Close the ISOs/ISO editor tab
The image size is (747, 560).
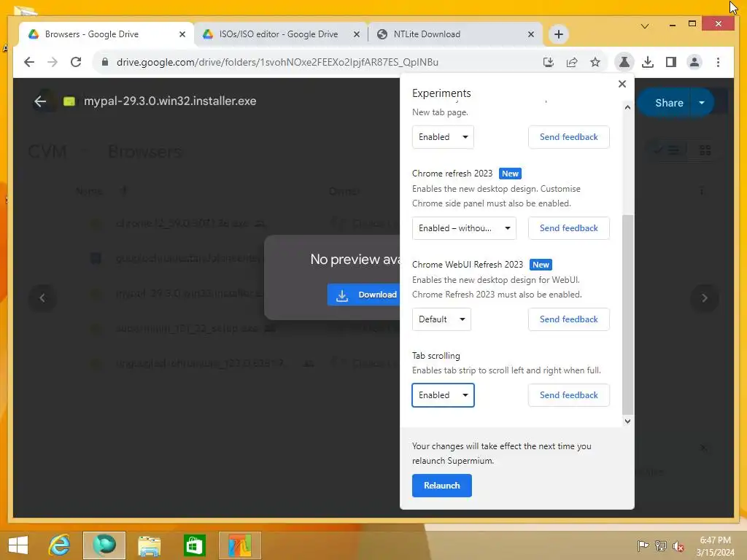tap(356, 34)
